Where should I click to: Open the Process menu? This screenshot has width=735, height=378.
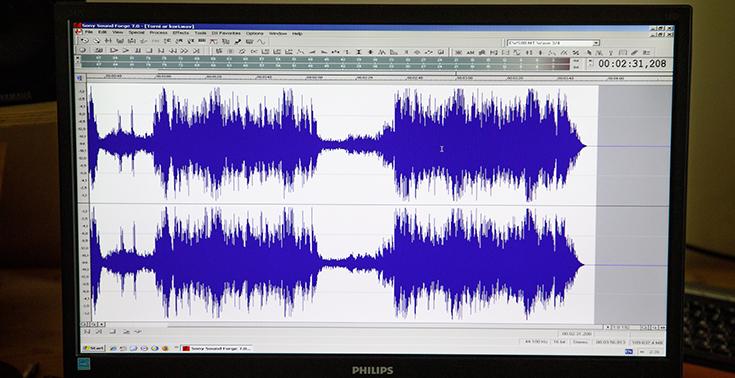[158, 33]
